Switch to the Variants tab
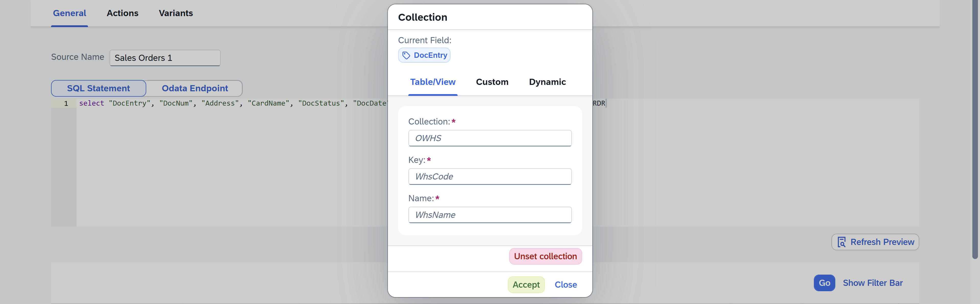 coord(176,13)
